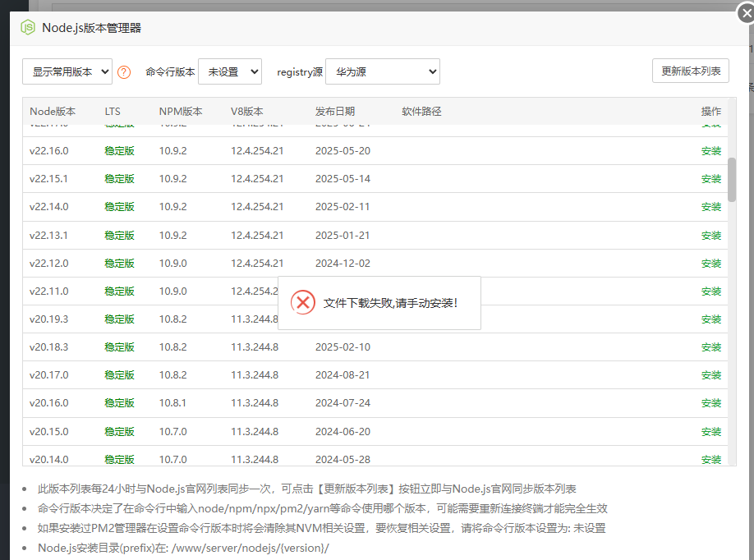Start installing v22.12.0 with 安装
754x560 pixels.
pos(711,264)
